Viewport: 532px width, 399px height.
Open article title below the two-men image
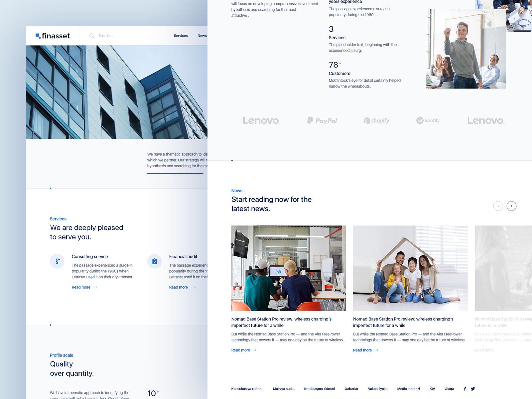[x=281, y=322]
